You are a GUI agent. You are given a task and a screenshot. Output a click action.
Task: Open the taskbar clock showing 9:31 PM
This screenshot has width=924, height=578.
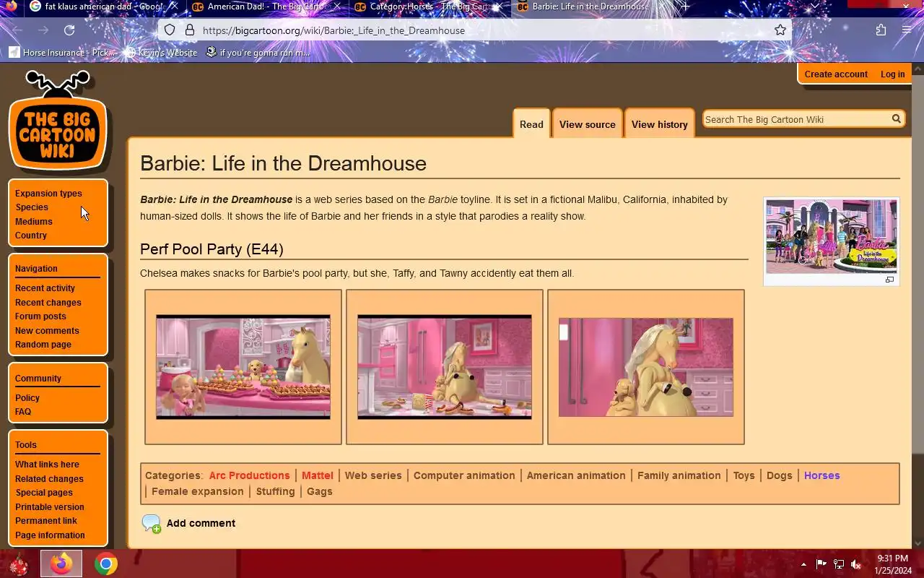[x=892, y=564]
